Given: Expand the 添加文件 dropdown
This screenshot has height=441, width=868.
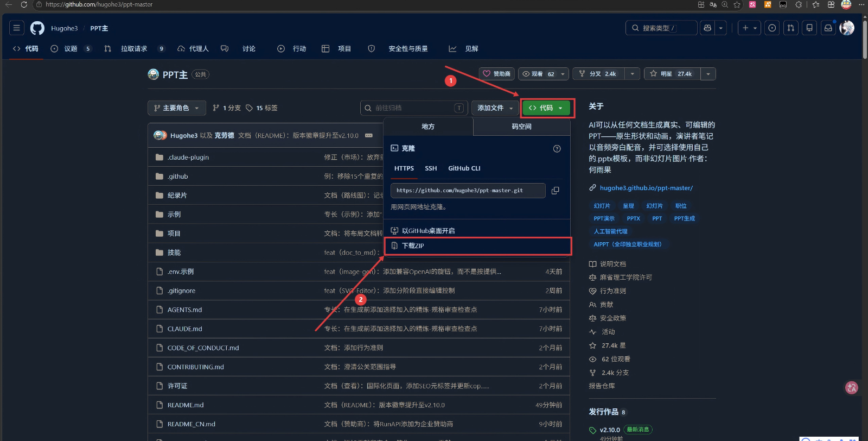Looking at the screenshot, I should (x=495, y=108).
